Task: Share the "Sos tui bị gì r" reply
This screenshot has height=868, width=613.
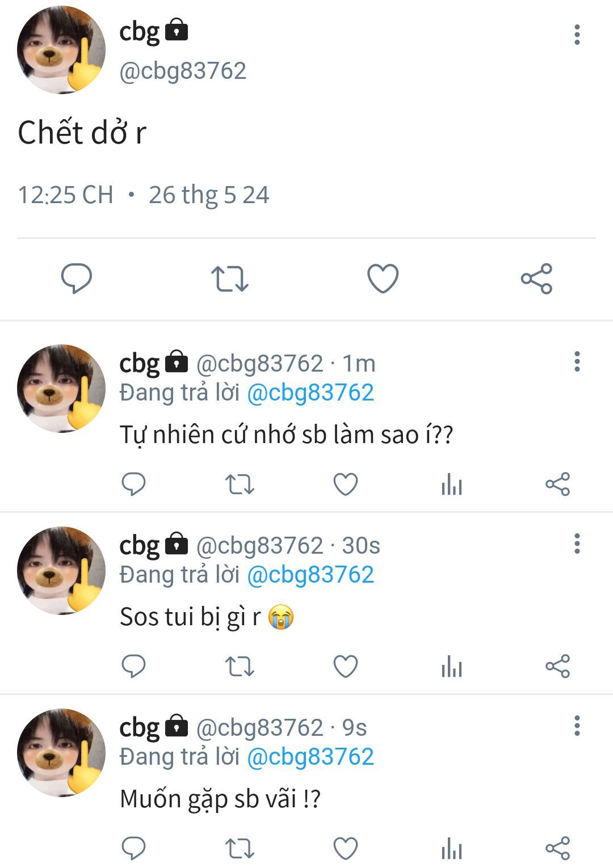Action: pos(557,667)
